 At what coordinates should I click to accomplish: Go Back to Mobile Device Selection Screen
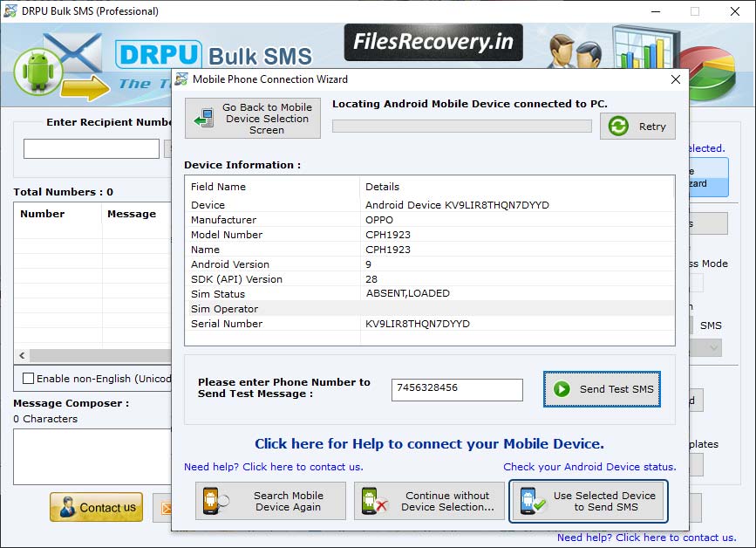click(253, 118)
